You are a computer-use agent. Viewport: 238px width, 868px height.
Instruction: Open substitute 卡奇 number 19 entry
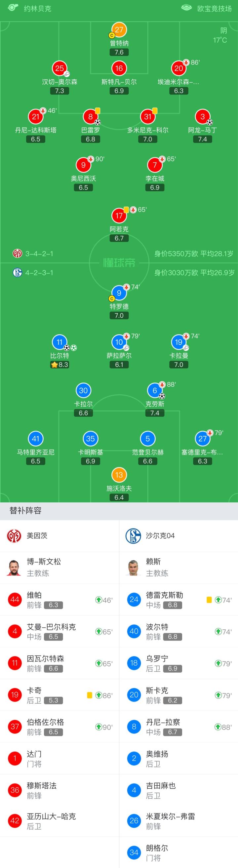59,695
